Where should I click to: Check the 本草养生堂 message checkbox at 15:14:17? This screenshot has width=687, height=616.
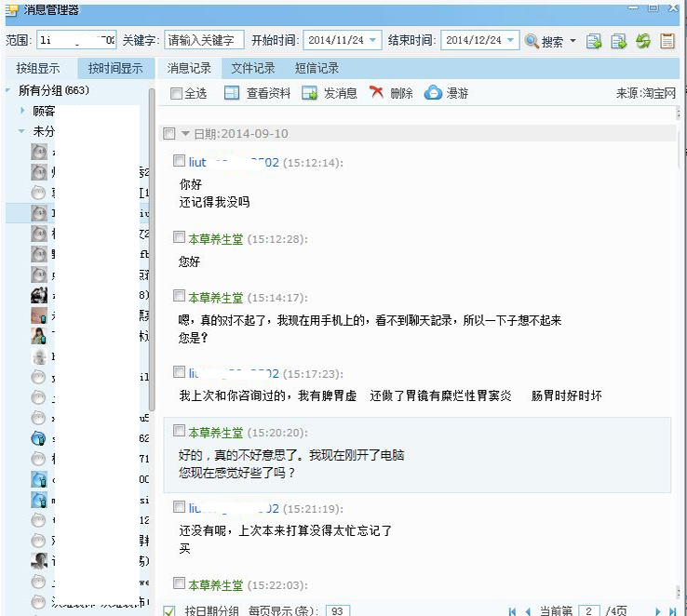(x=179, y=296)
